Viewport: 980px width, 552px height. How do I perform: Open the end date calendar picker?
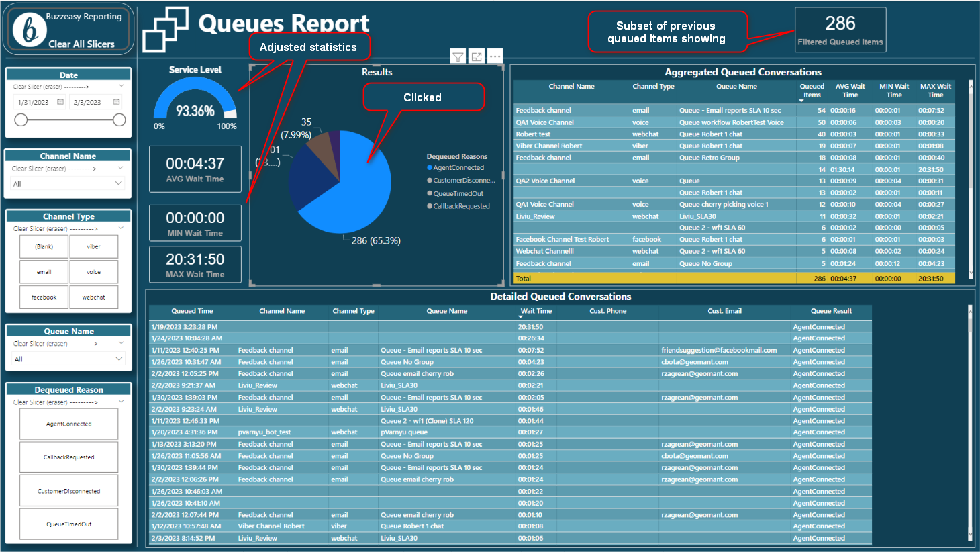click(x=117, y=102)
